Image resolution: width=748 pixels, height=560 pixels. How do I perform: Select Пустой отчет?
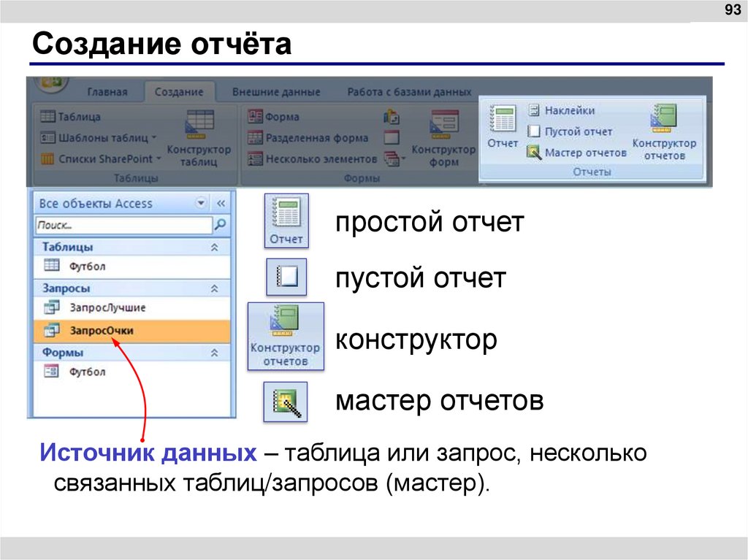(x=574, y=131)
